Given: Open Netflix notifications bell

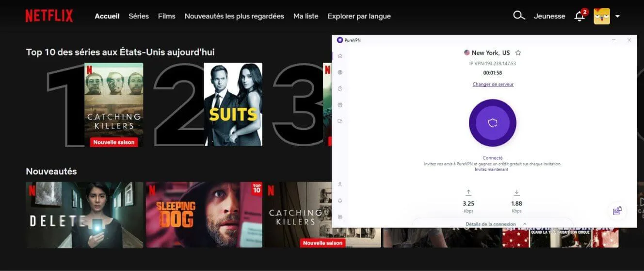Looking at the screenshot, I should coord(579,16).
